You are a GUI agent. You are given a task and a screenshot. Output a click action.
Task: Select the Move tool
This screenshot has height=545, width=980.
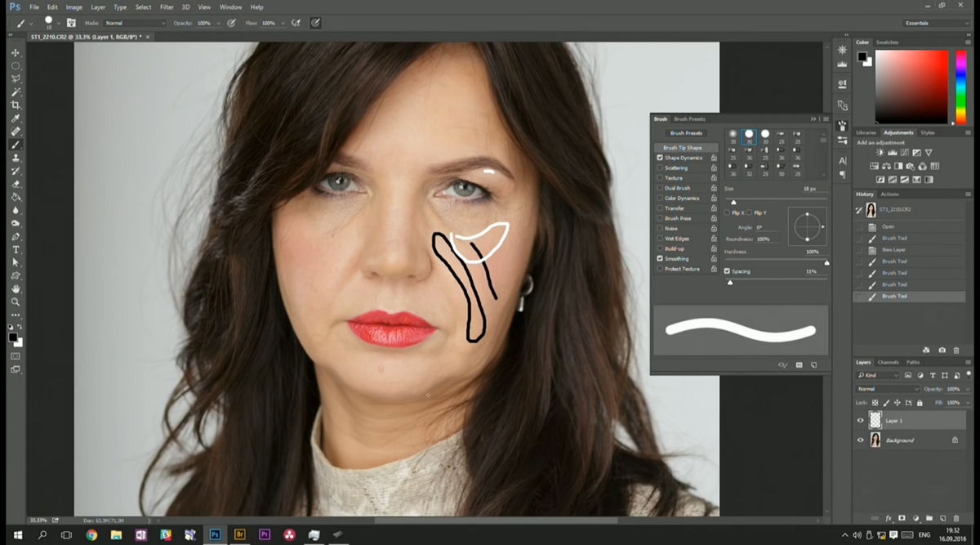coord(16,52)
